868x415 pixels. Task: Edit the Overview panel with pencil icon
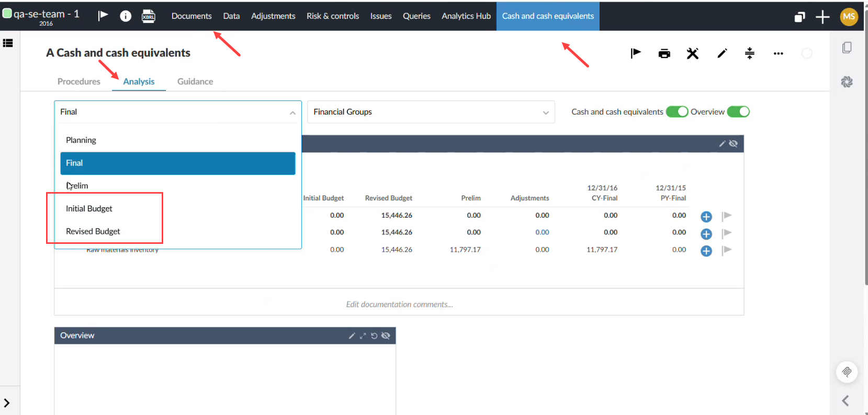(352, 335)
